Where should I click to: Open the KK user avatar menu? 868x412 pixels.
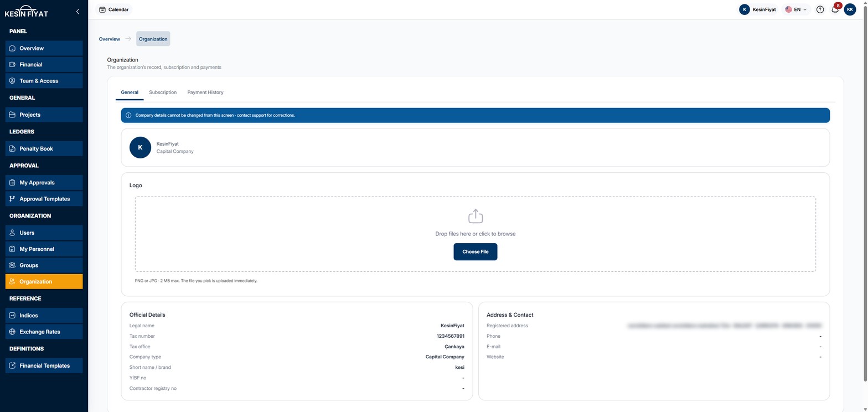click(850, 9)
